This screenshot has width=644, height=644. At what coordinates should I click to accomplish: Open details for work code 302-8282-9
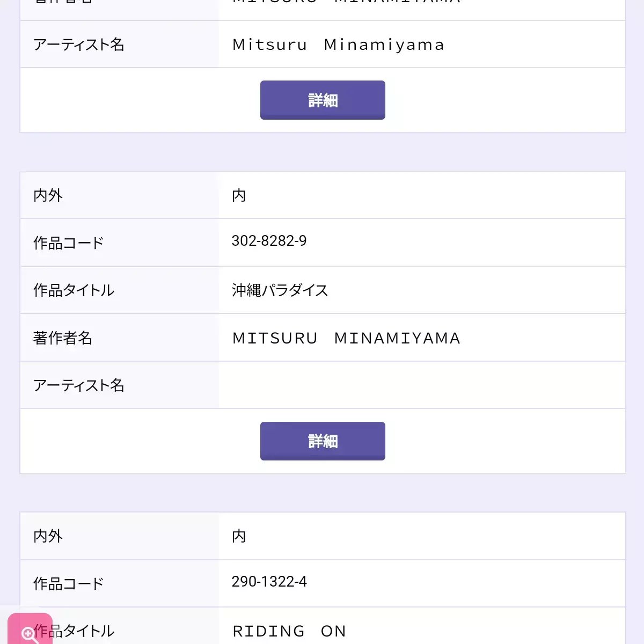point(322,441)
